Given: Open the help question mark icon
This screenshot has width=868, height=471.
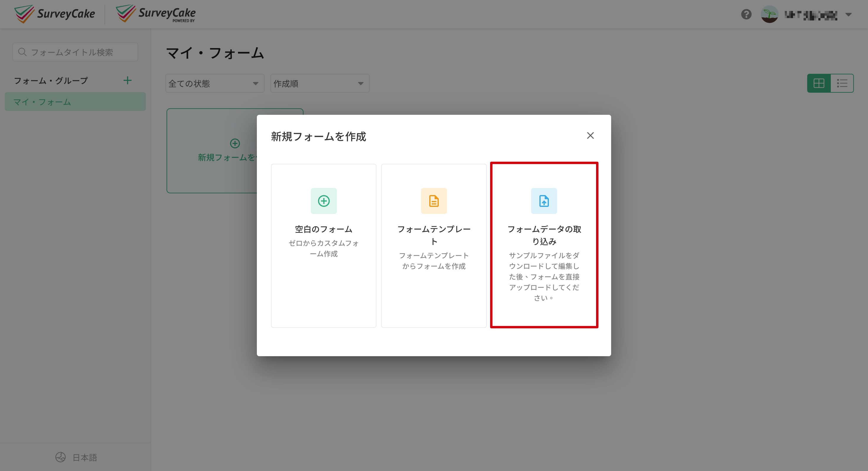Looking at the screenshot, I should pos(746,14).
